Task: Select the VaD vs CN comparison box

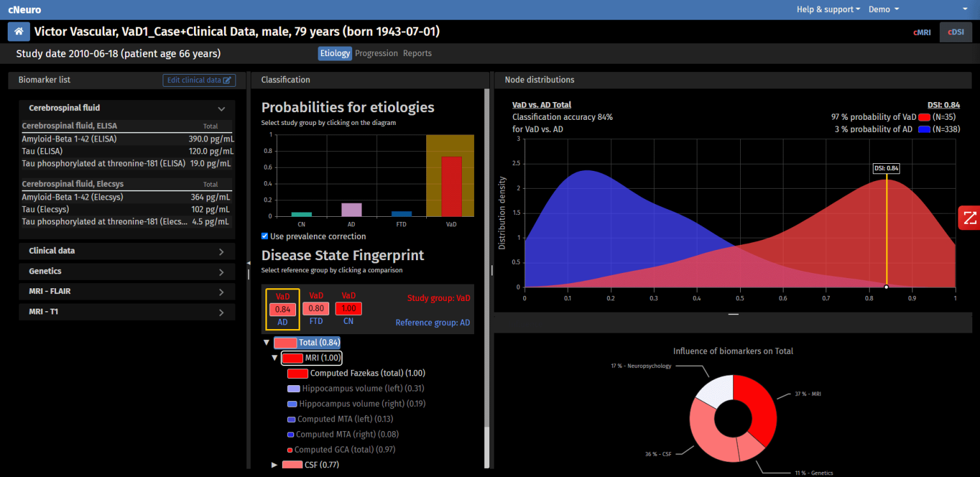Action: (x=348, y=309)
